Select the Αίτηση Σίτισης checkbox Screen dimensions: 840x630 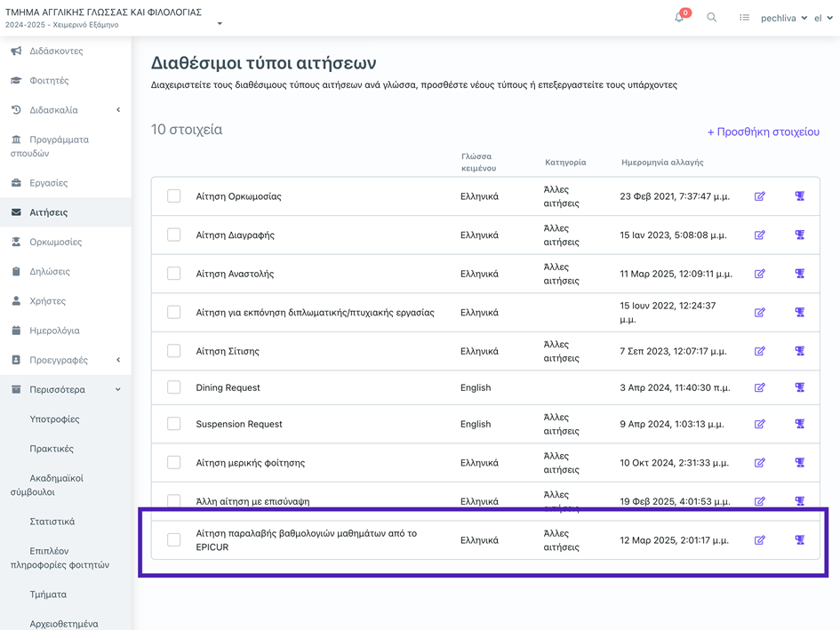coord(173,351)
